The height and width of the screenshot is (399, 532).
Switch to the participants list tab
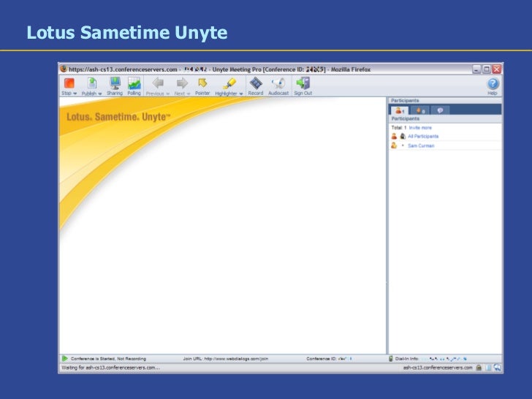coord(400,110)
